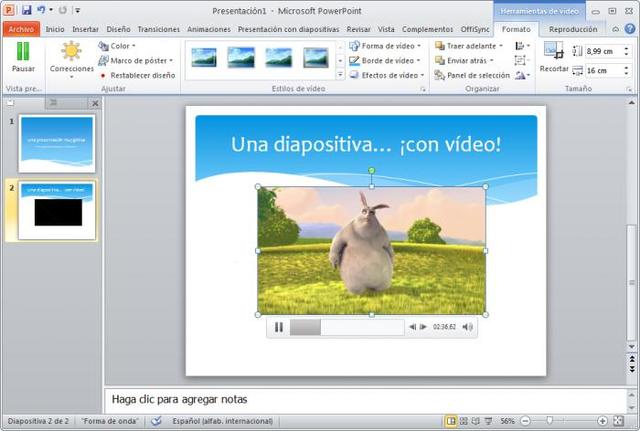Show next row of video styles gallery
This screenshot has height=431, width=640.
click(340, 61)
